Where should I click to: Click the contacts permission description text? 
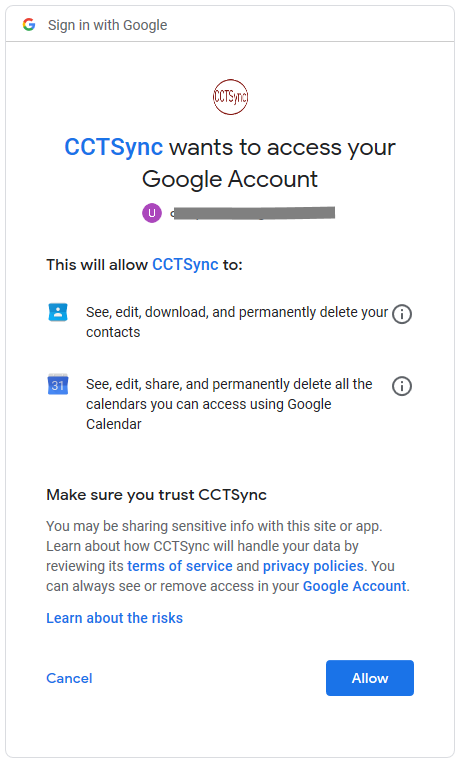[x=237, y=322]
